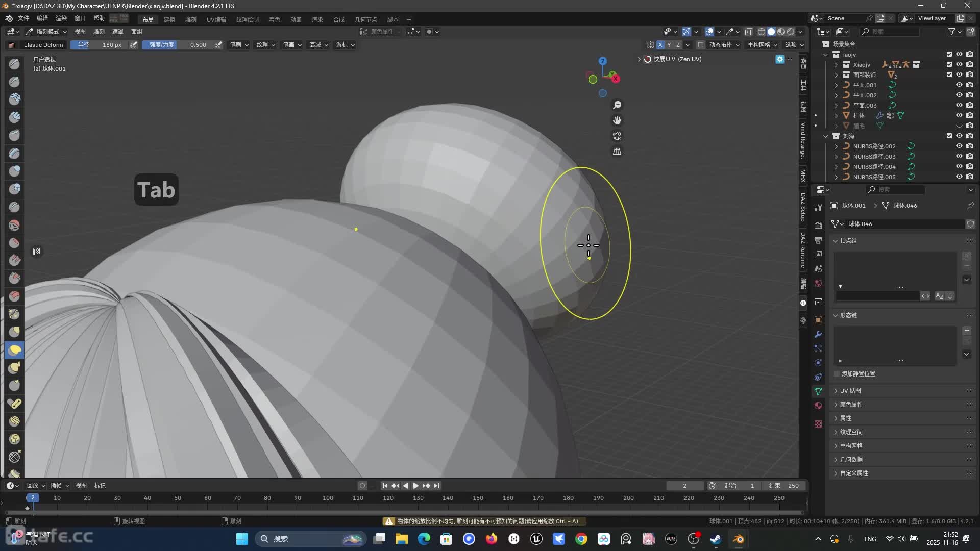The width and height of the screenshot is (980, 551).
Task: Open the Material properties tab icon
Action: 818,406
